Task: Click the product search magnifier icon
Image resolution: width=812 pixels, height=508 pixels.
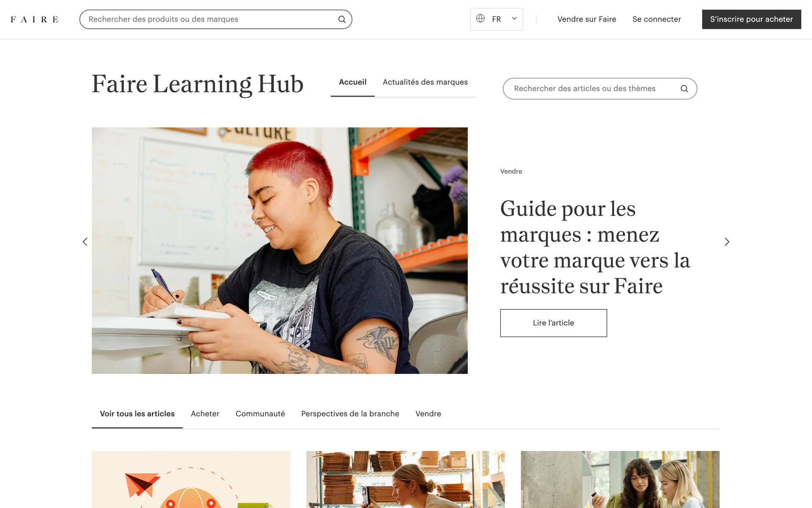Action: coord(342,19)
